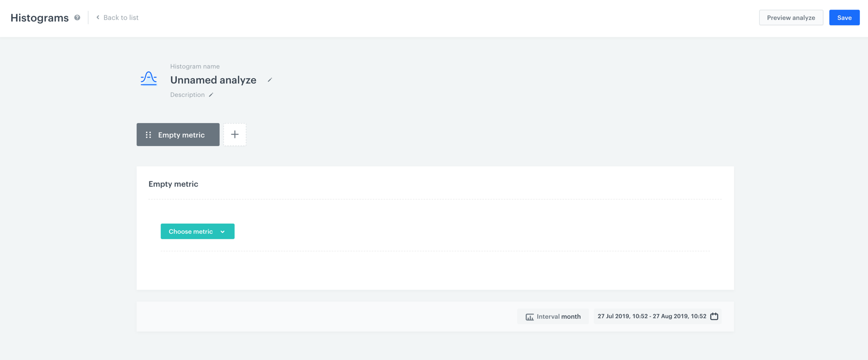Select the Empty metric tab
The height and width of the screenshot is (360, 868).
click(181, 135)
